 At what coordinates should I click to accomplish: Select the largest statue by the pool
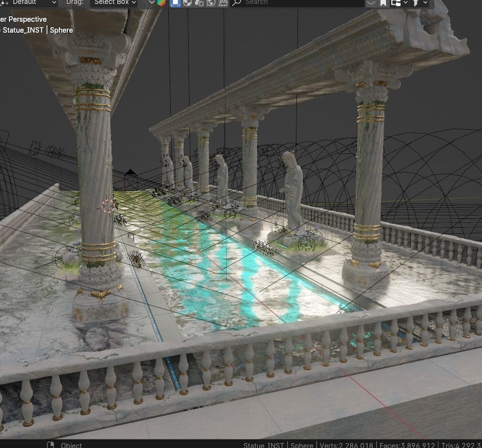pos(292,191)
